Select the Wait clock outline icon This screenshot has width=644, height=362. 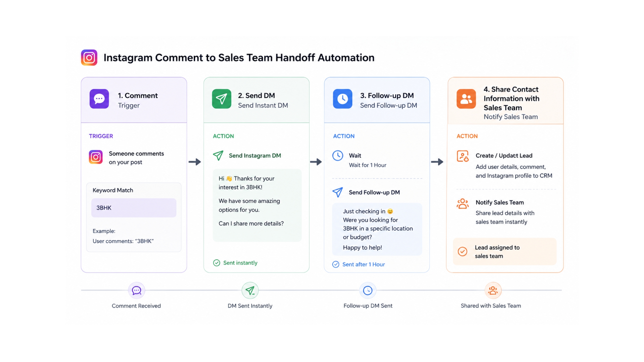point(338,156)
